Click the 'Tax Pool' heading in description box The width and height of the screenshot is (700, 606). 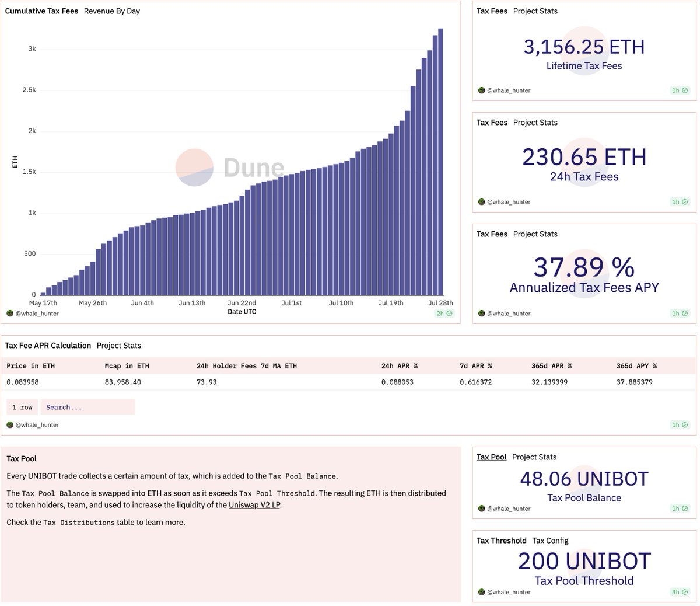22,459
